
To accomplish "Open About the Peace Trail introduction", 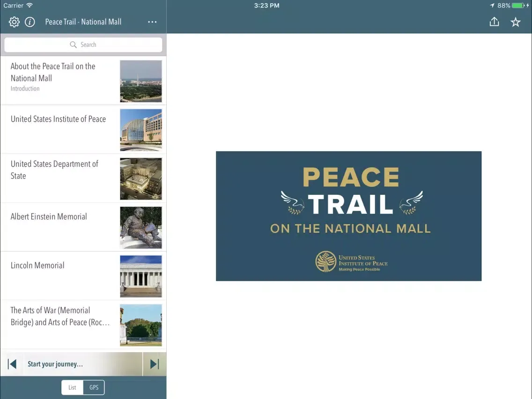I will (x=83, y=81).
